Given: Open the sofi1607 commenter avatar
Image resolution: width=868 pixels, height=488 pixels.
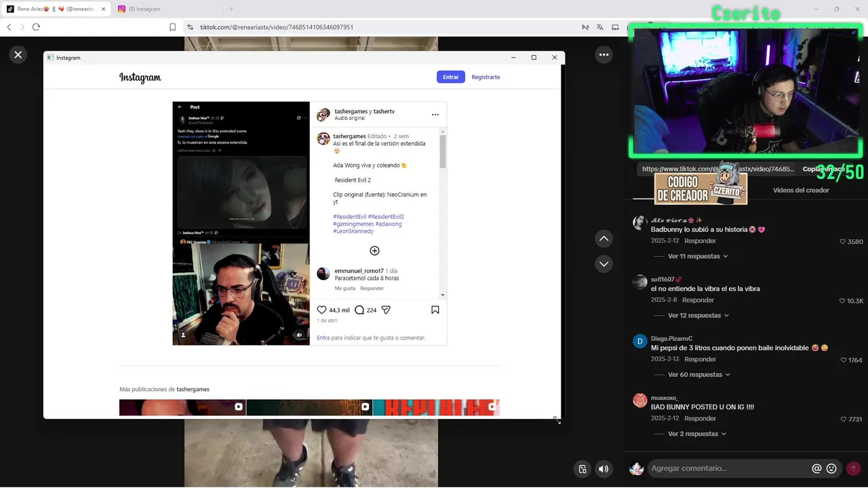Looking at the screenshot, I should point(640,282).
